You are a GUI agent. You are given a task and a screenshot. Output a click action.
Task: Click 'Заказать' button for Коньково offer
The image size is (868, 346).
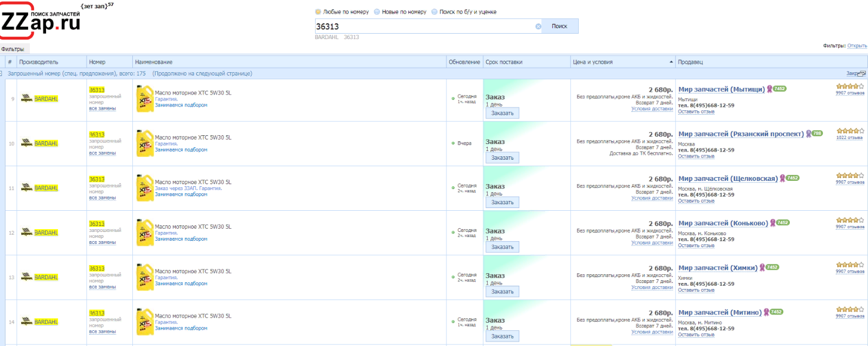click(x=502, y=247)
